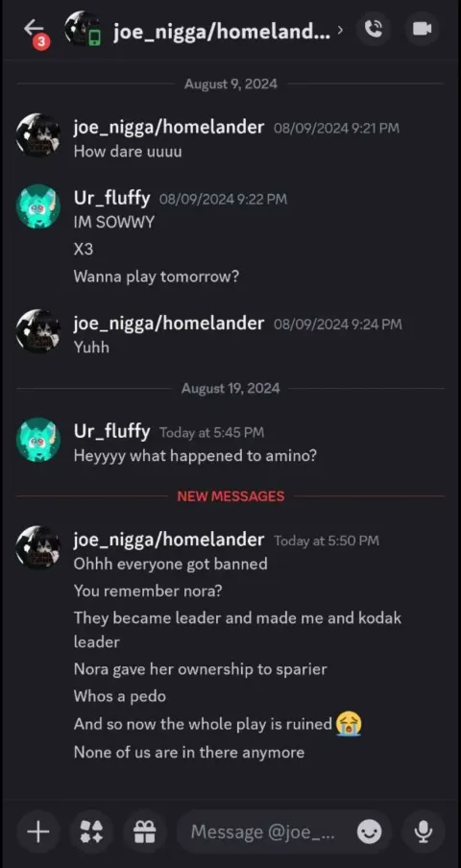Tap the conversation title in header
The image size is (461, 868).
222,32
